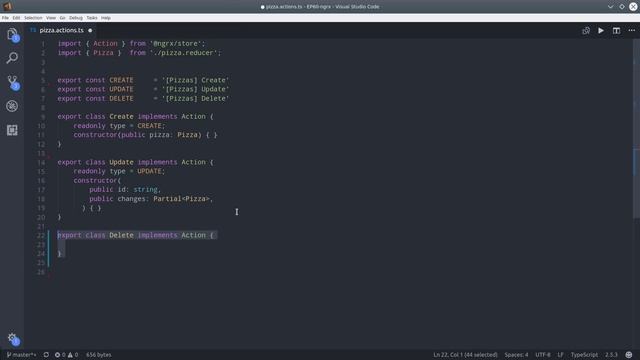Image resolution: width=640 pixels, height=360 pixels.
Task: Show errors and warnings count
Action: 66,355
